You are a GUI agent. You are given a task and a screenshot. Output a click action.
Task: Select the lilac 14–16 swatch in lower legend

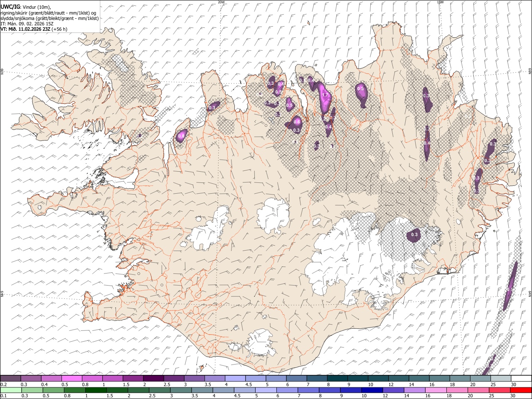(x=415, y=390)
